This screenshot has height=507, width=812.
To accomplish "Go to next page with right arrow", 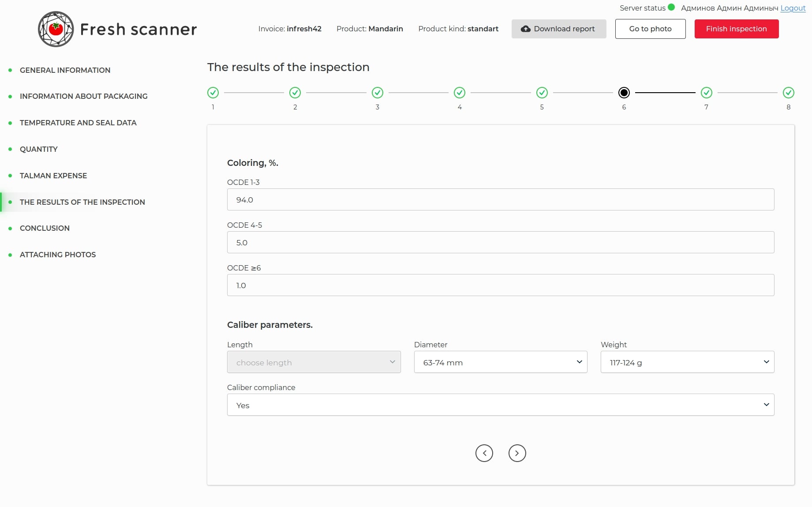I will (x=517, y=453).
